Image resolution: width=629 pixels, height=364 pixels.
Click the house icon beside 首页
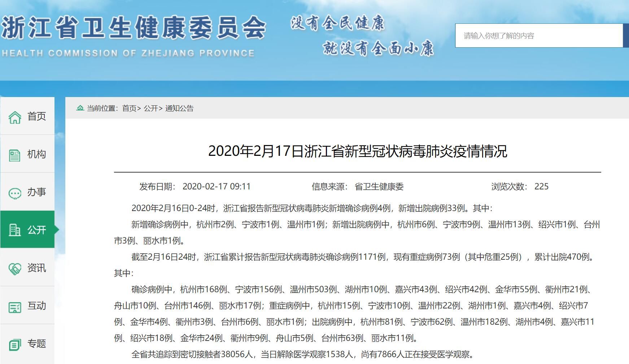pos(15,117)
